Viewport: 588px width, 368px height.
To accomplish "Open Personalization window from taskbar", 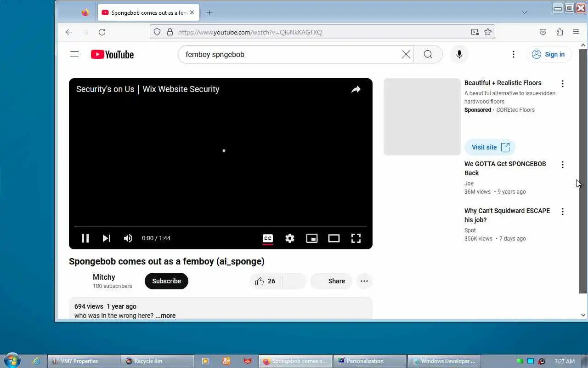I will [x=370, y=361].
